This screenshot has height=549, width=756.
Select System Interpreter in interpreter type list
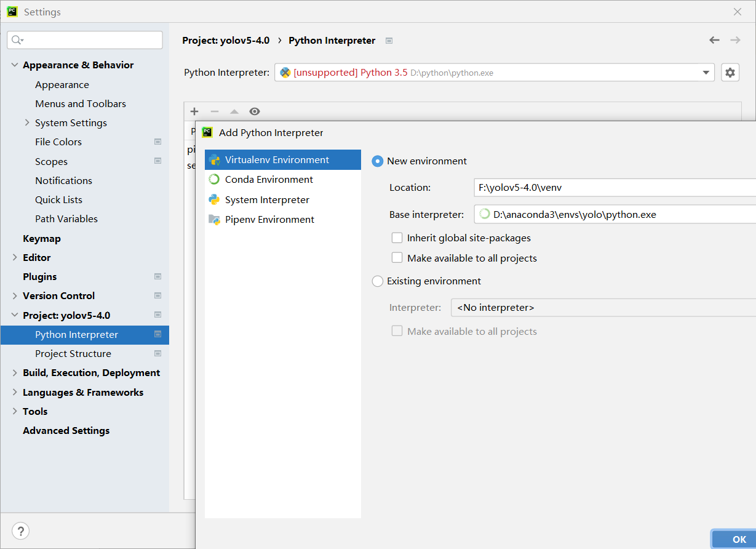click(283, 199)
